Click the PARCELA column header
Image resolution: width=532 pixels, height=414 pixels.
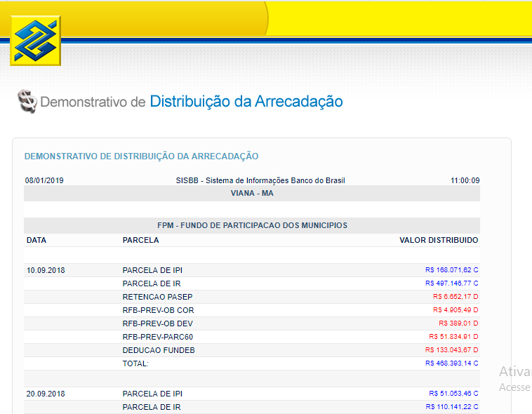(140, 240)
